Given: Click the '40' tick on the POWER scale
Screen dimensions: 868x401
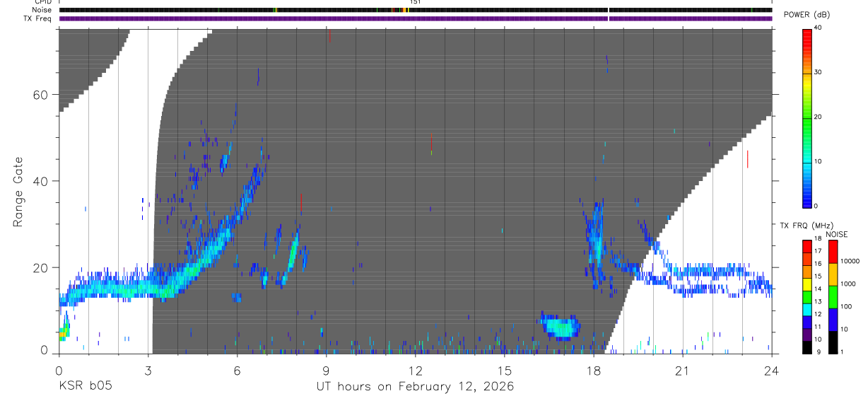Looking at the screenshot, I should (x=819, y=28).
